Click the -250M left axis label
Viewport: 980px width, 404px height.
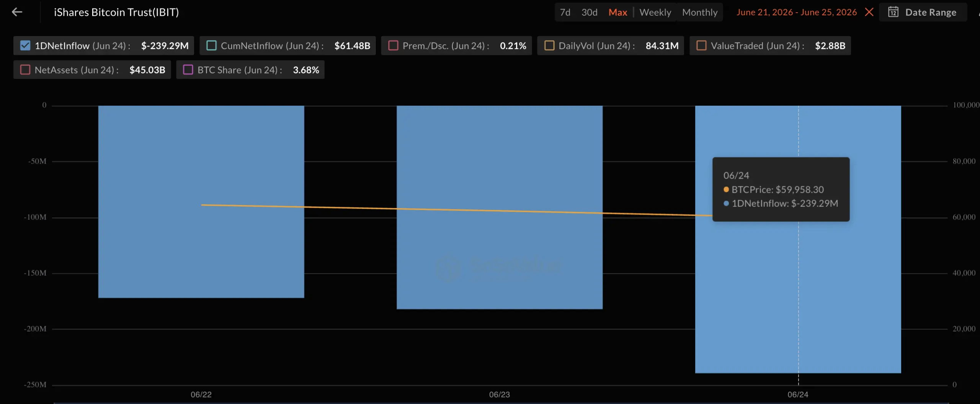[x=35, y=384]
